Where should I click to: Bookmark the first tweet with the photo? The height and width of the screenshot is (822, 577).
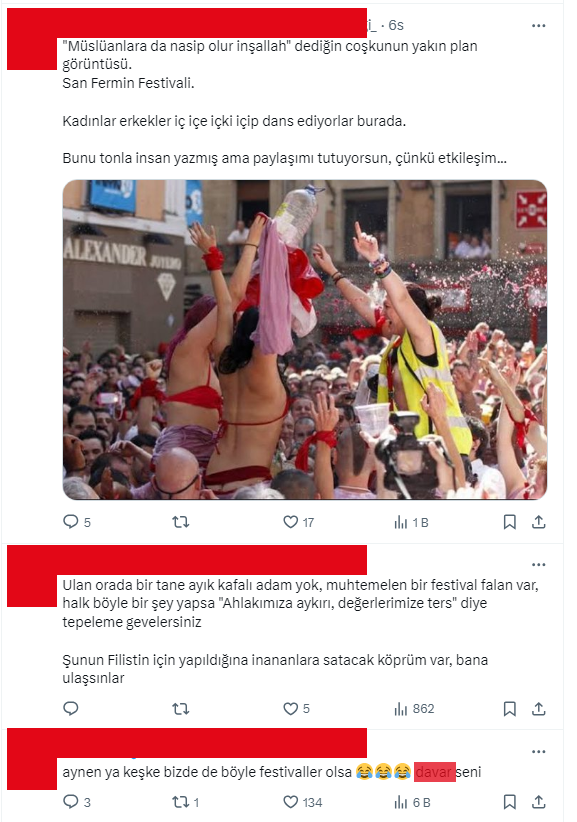(509, 522)
